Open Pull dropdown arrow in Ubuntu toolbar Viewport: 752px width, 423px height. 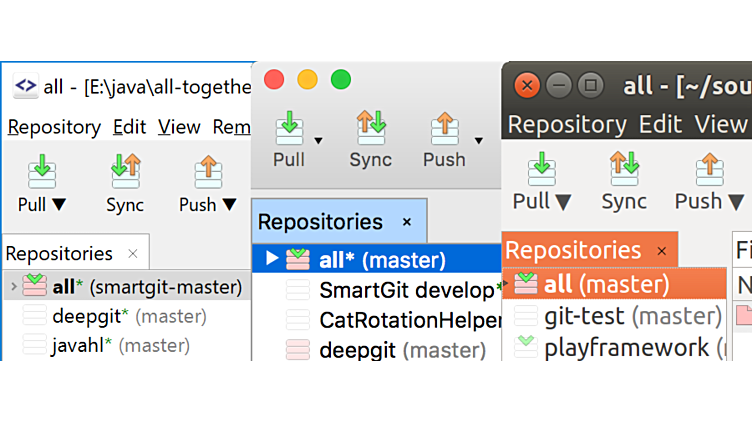[564, 202]
